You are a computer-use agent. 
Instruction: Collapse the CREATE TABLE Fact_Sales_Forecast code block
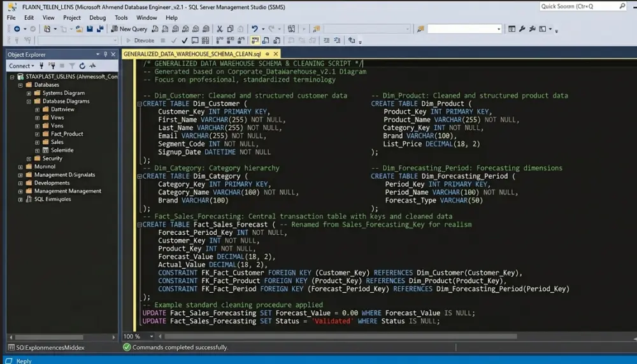tap(140, 225)
